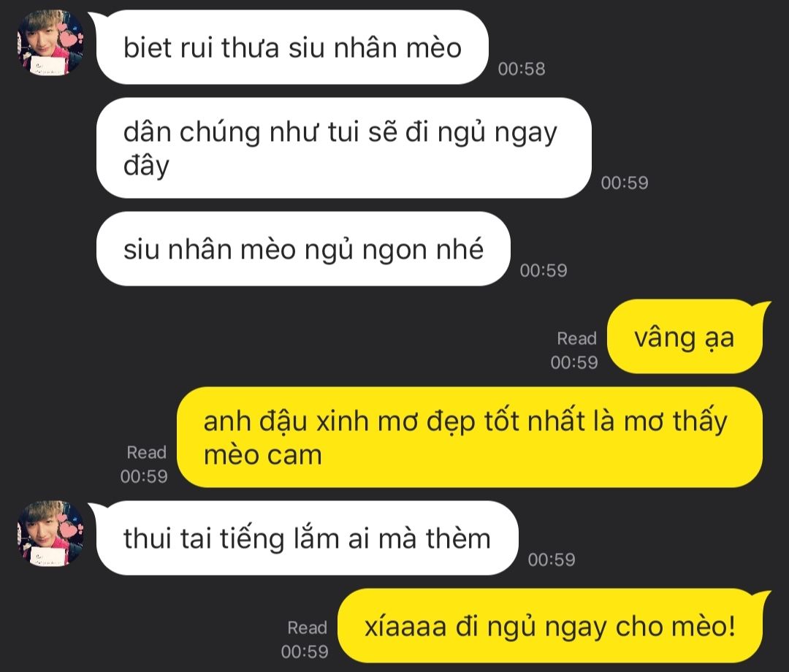
Task: Tap the words 'mèo cam' in yellow bubble
Action: click(x=263, y=455)
